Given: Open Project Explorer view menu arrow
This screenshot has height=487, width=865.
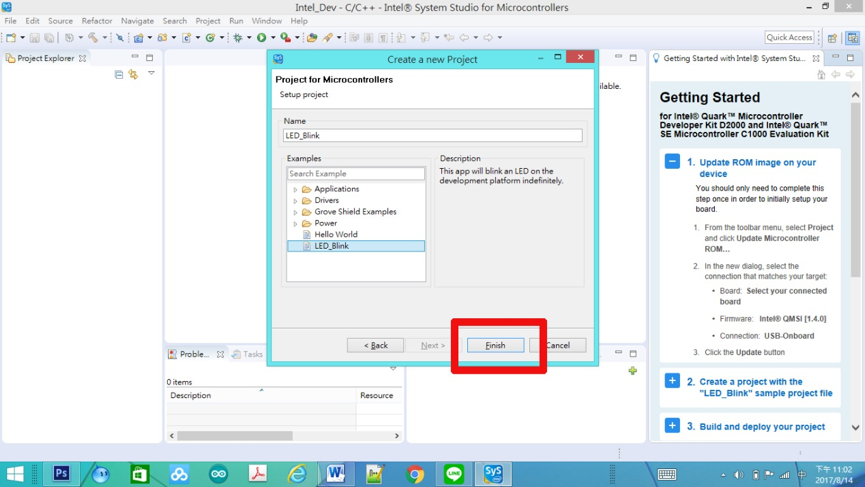Looking at the screenshot, I should point(151,73).
